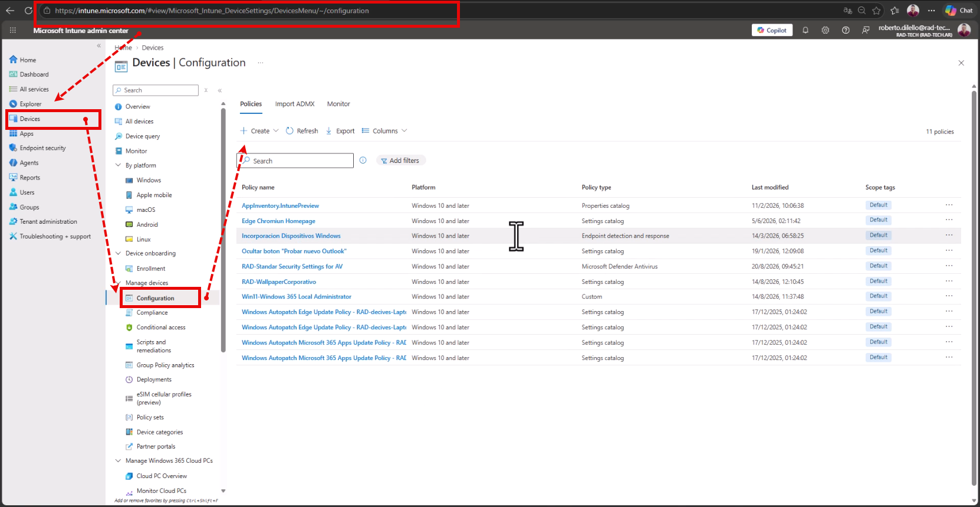This screenshot has width=980, height=507.
Task: Collapse Manage Windows 365 Cloud PCs section
Action: (x=119, y=461)
